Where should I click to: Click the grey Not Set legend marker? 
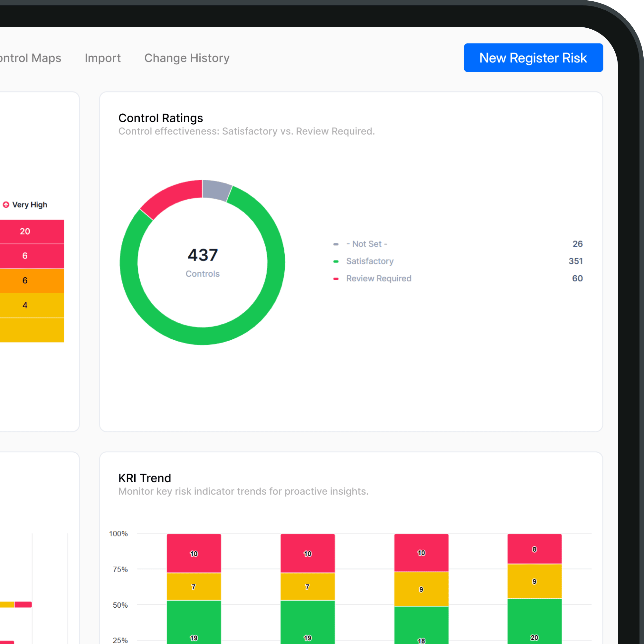tap(336, 244)
